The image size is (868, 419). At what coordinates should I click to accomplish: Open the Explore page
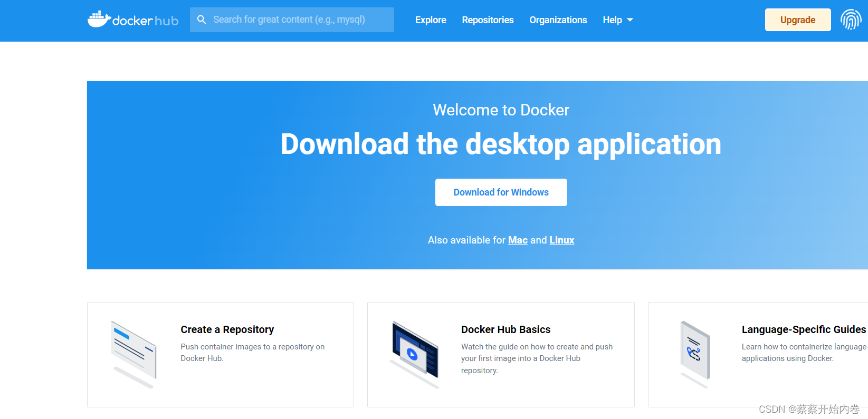point(431,20)
